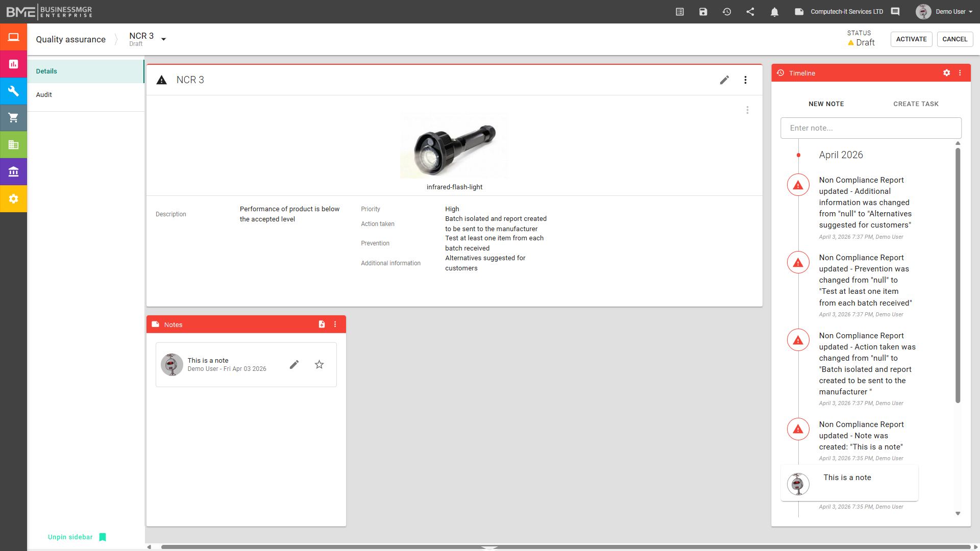Image resolution: width=980 pixels, height=551 pixels.
Task: Open shopping cart module in sidebar
Action: click(x=14, y=118)
